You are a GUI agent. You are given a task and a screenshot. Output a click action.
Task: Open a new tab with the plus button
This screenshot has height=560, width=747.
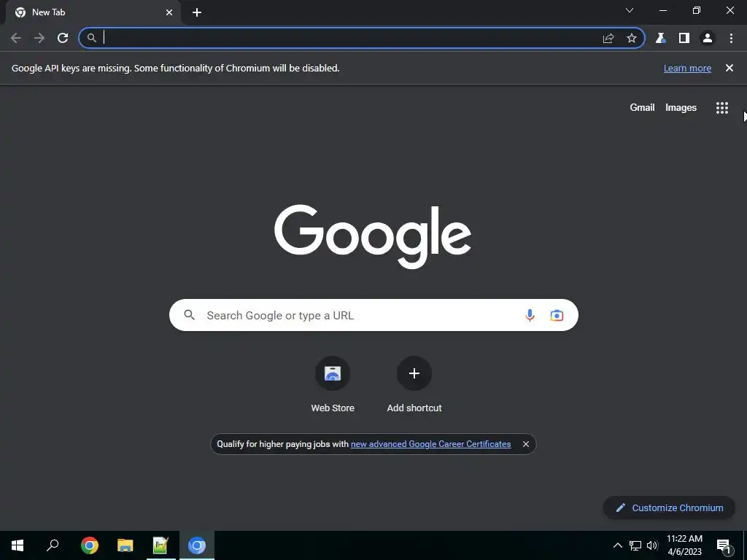[x=197, y=12]
